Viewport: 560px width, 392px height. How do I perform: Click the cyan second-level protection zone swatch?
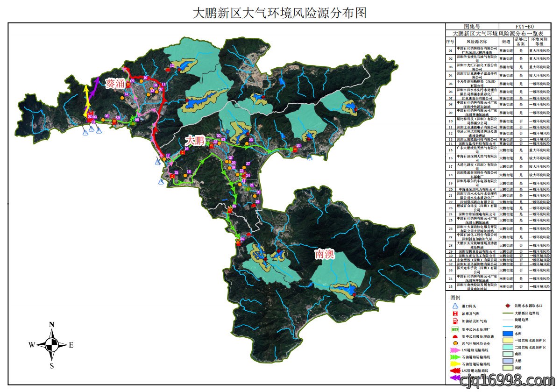tap(508, 347)
